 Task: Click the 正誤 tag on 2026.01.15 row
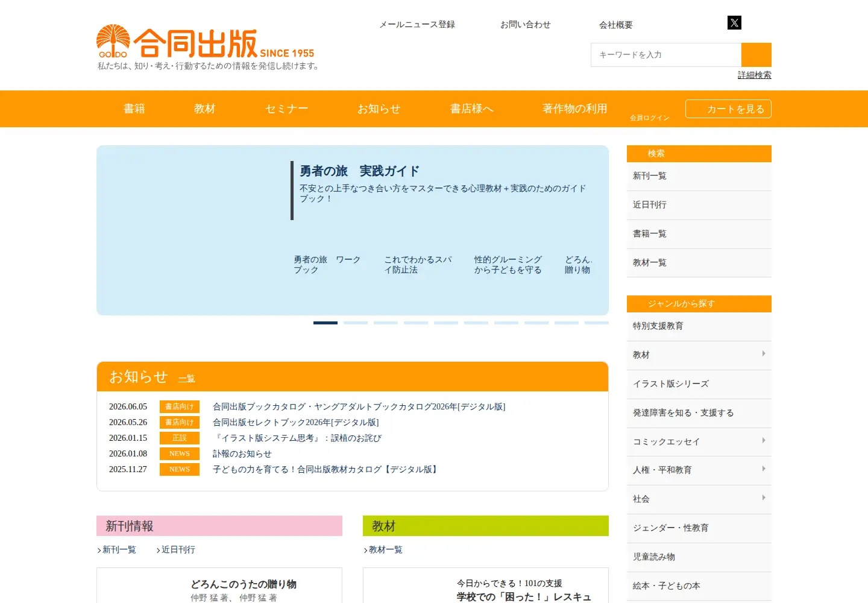pos(180,438)
